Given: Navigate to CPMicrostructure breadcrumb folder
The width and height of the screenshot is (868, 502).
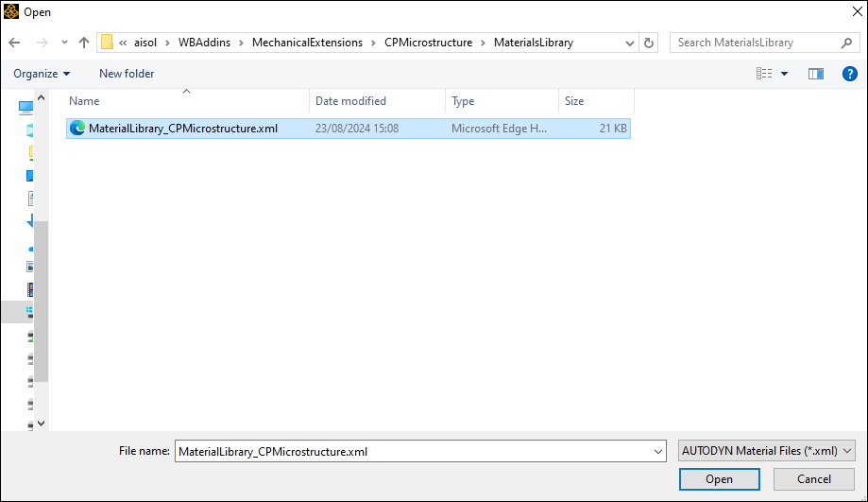Looking at the screenshot, I should [x=429, y=43].
